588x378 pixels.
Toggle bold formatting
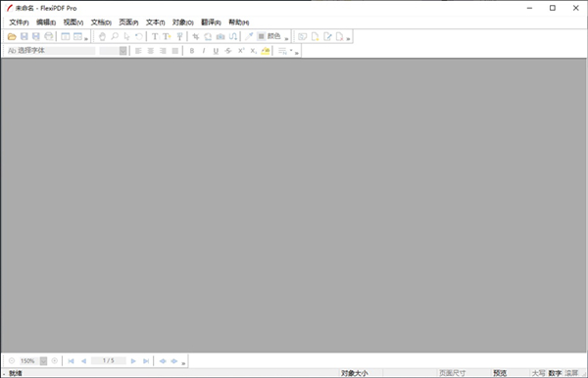tap(192, 51)
